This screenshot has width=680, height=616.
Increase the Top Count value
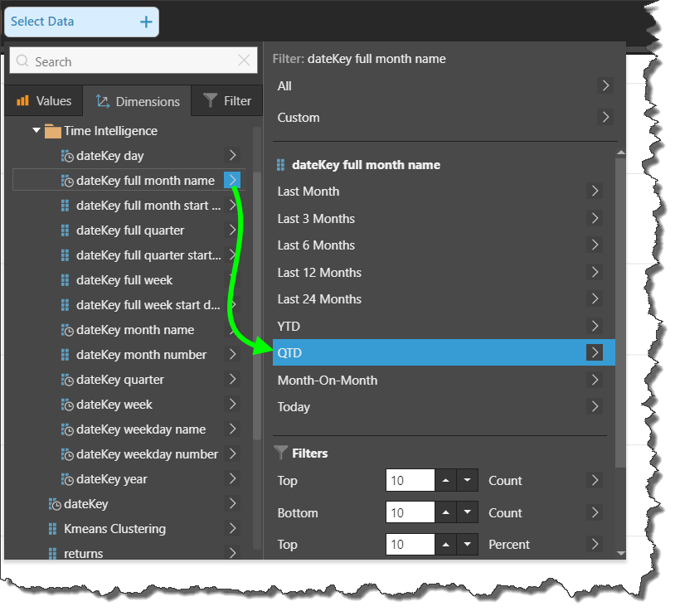[x=446, y=480]
